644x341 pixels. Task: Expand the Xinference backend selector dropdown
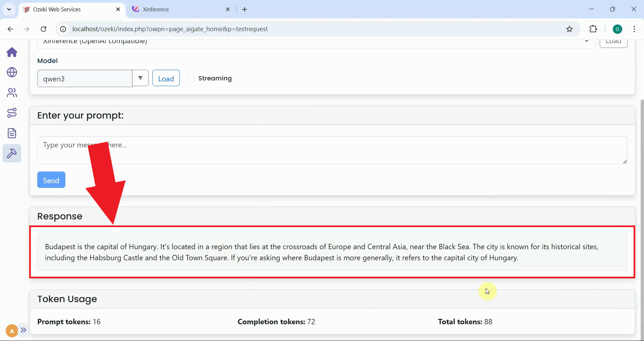click(x=587, y=41)
